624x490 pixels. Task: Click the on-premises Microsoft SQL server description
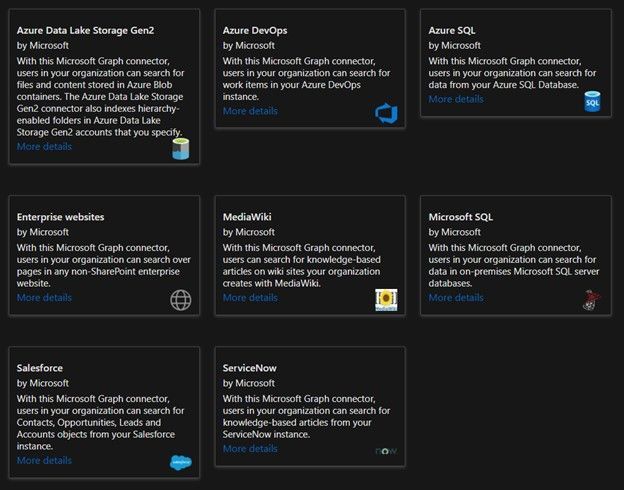514,265
